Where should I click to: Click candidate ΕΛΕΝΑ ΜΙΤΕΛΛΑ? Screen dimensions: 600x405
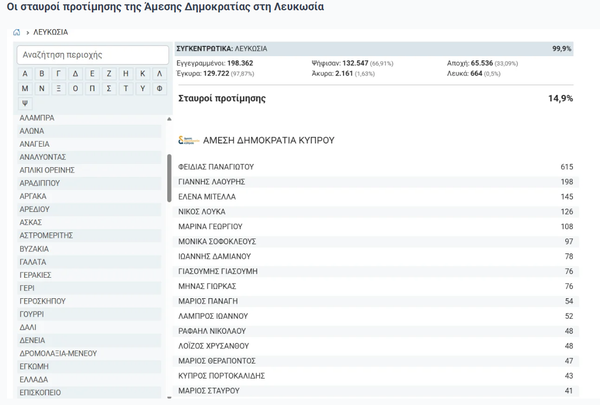pyautogui.click(x=377, y=197)
